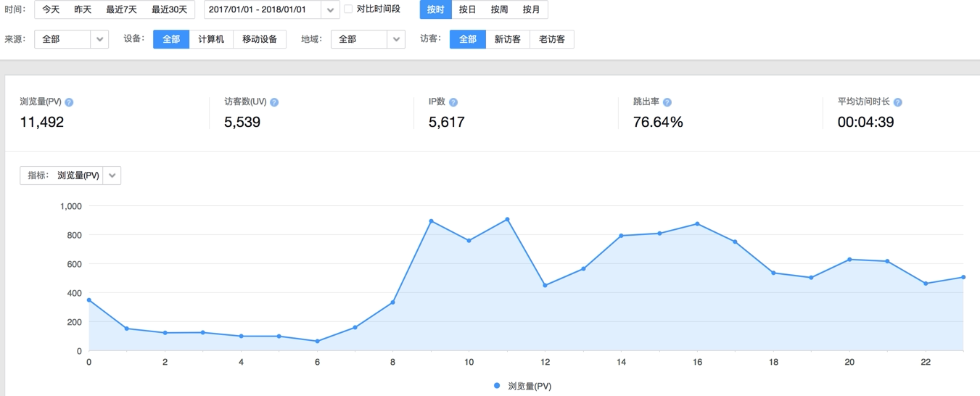Screen dimensions: 980x396
Task: Click the x-axis label 14
Action: (x=621, y=362)
